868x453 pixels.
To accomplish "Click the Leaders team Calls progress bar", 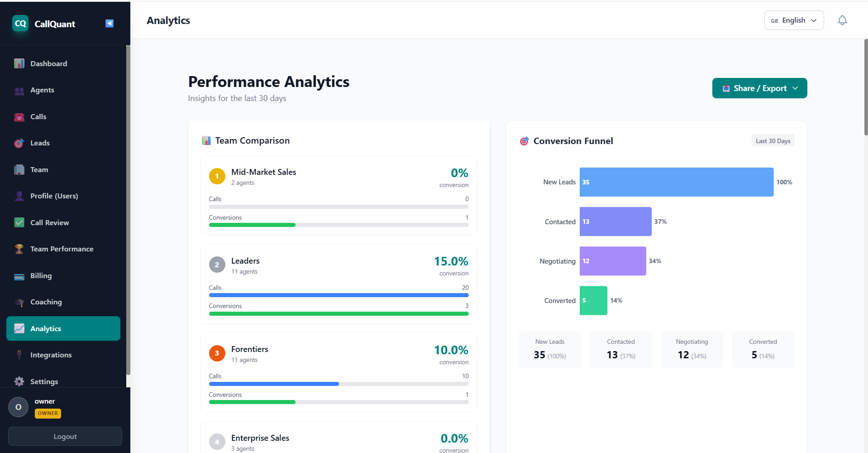I will point(339,295).
